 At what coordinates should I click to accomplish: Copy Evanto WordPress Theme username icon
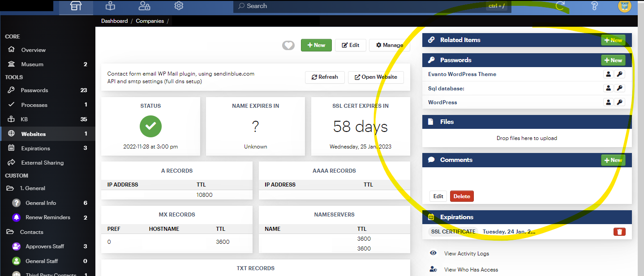(x=608, y=74)
